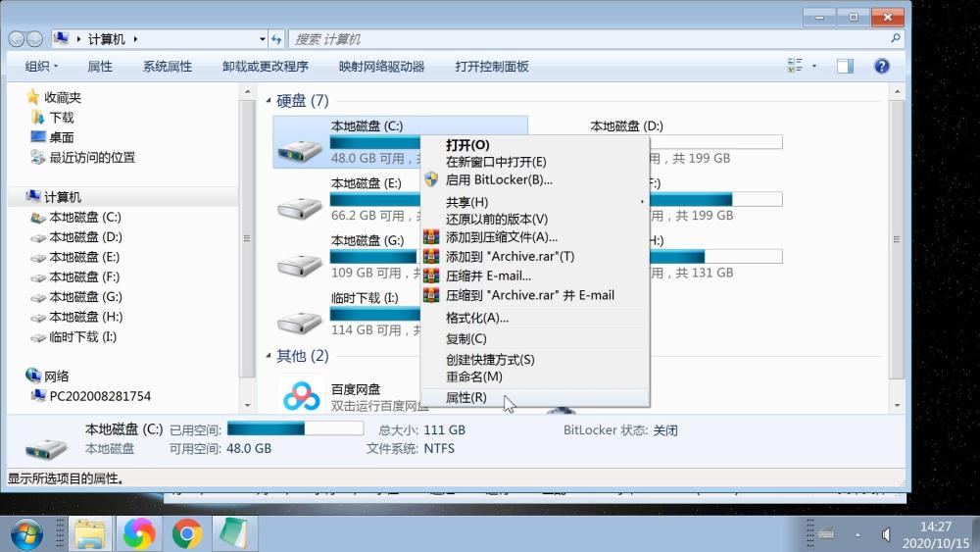
Task: Click the 搜索 计算机 search field
Action: (x=596, y=39)
